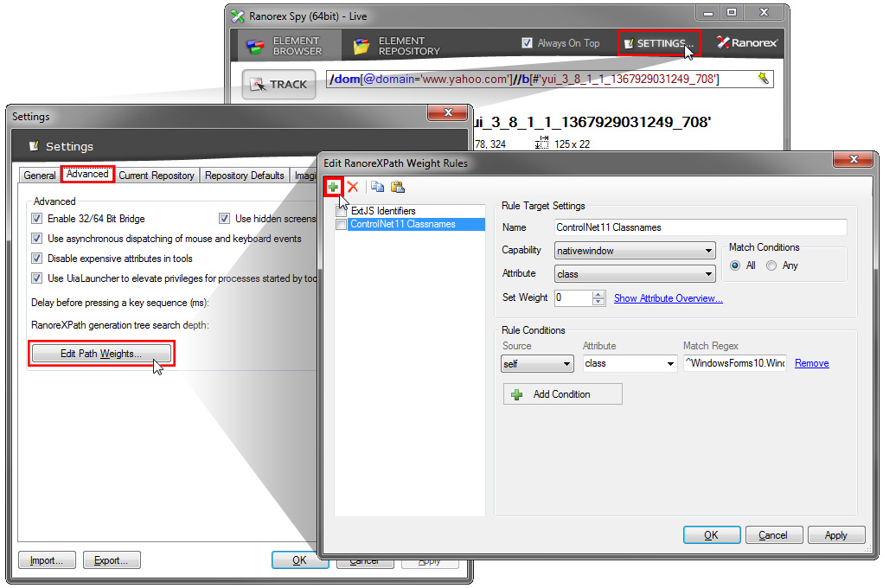Image resolution: width=883 pixels, height=588 pixels.
Task: Paste rule icon in Weight Rules toolbar
Action: 398,187
